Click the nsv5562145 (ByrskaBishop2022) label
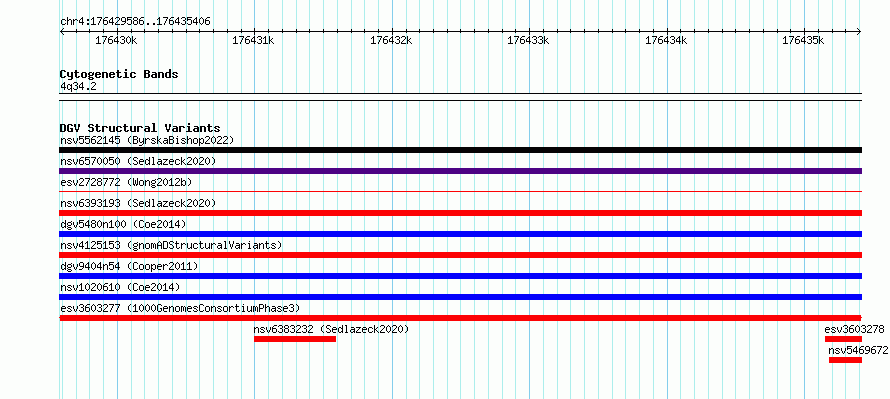The width and height of the screenshot is (890, 399). pyautogui.click(x=147, y=140)
